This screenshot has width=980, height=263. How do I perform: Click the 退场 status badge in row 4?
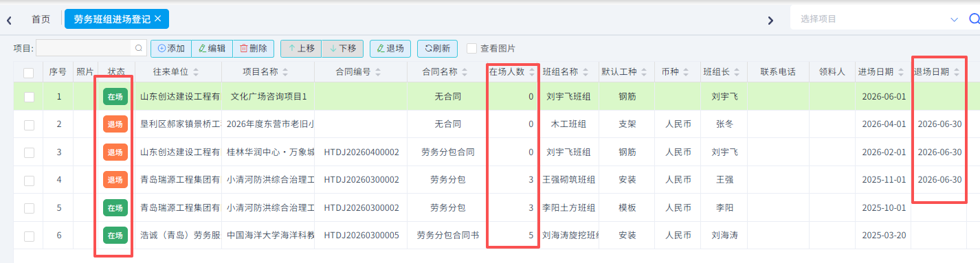point(115,180)
